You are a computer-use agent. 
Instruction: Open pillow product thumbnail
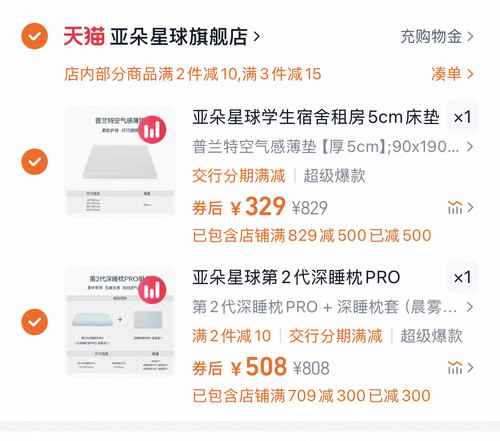tap(120, 322)
